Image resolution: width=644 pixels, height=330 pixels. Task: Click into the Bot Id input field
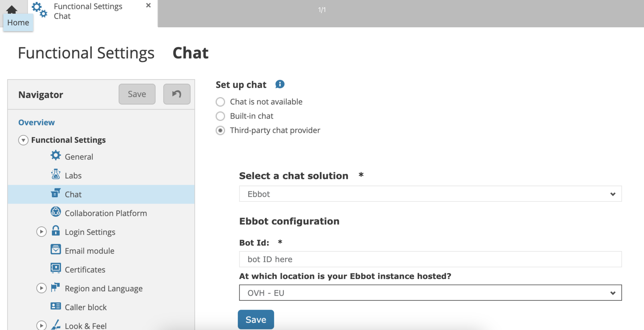click(430, 259)
